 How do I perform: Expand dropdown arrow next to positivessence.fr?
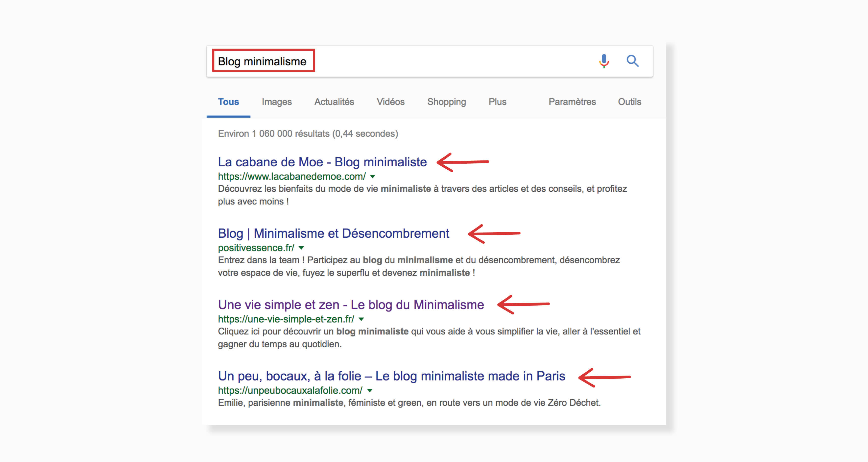point(302,248)
